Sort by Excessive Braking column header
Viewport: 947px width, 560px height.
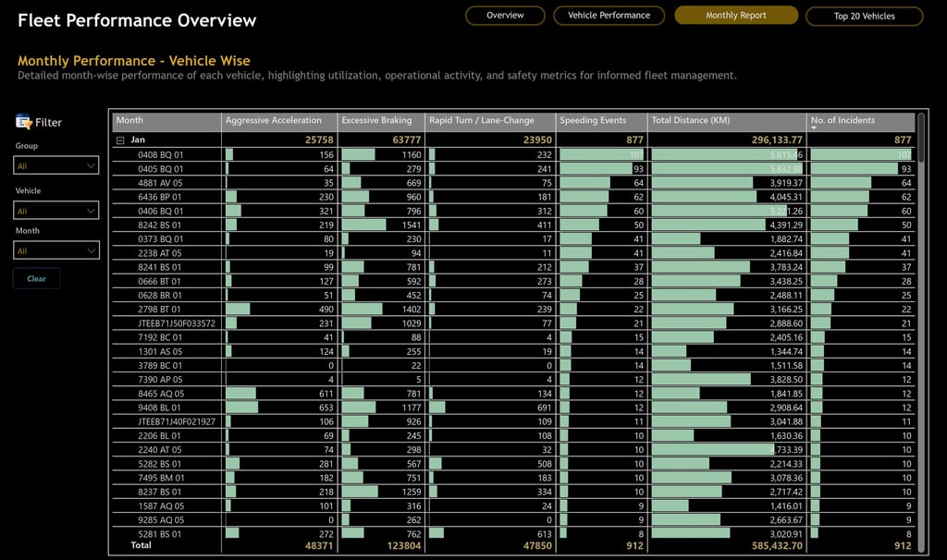coord(381,121)
